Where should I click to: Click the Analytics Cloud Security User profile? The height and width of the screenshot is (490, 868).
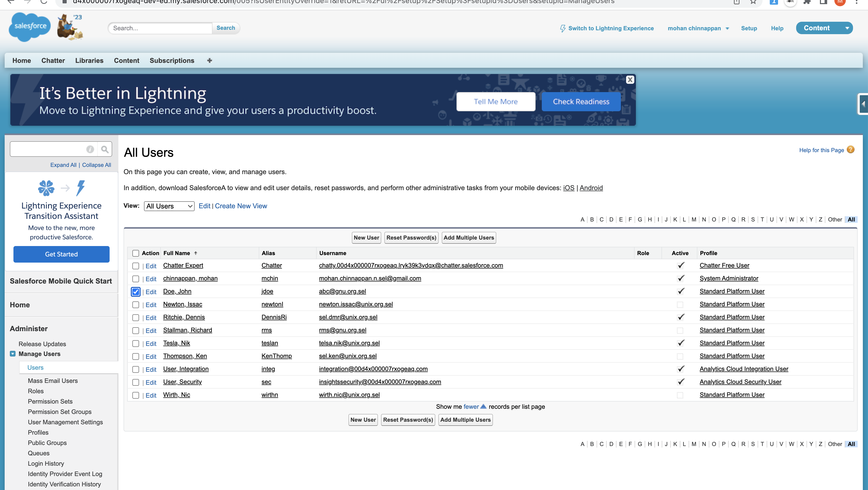(x=740, y=382)
